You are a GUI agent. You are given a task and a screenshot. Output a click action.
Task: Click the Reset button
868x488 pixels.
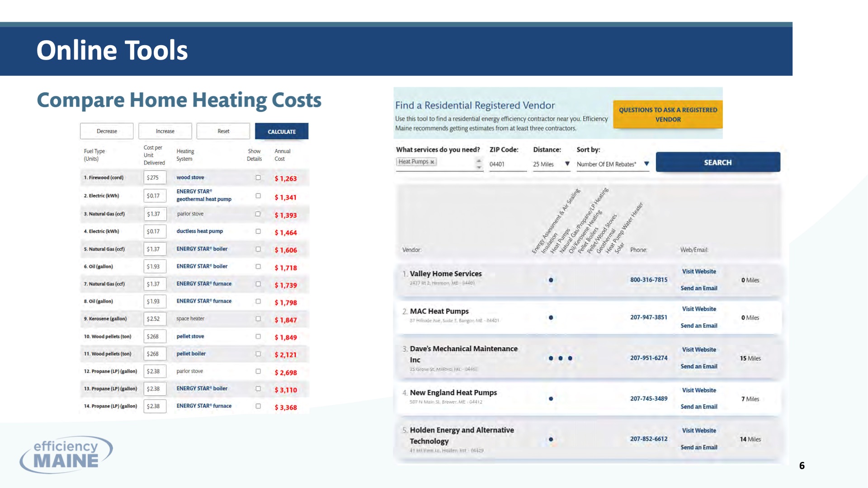pyautogui.click(x=223, y=131)
